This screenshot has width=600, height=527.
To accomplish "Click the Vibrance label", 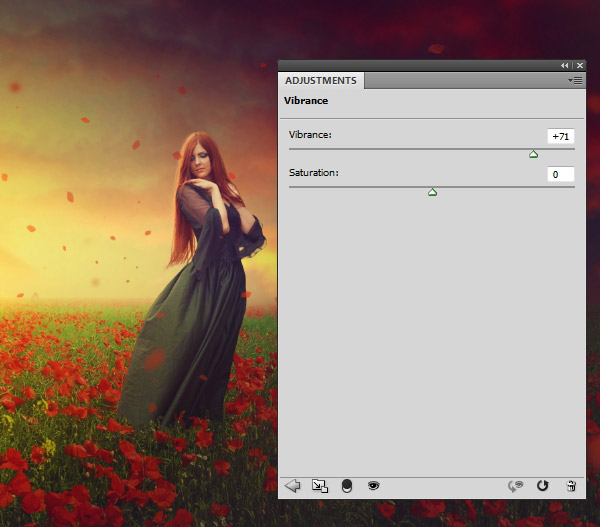I will coord(309,134).
